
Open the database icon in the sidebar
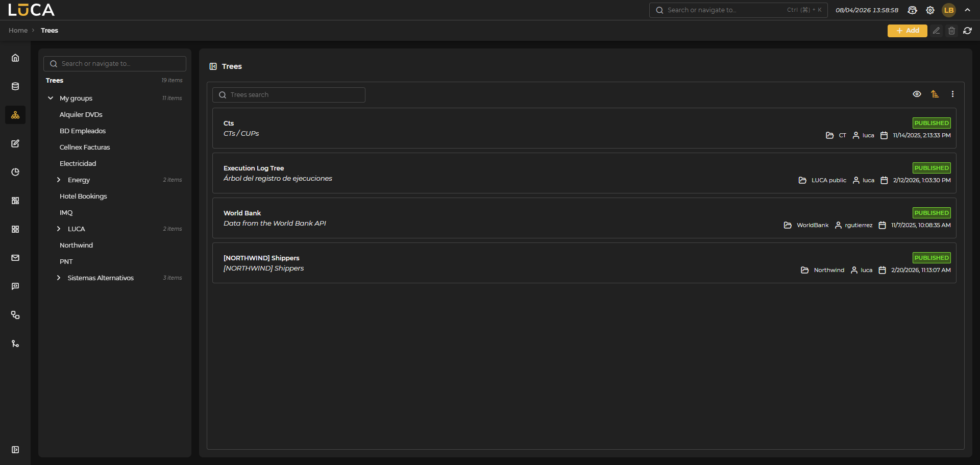(x=15, y=86)
